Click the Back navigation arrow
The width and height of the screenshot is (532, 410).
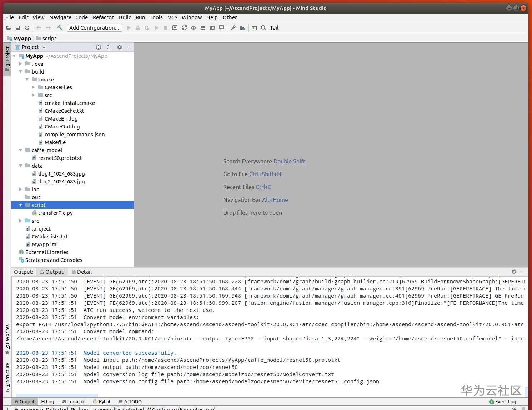(39, 28)
